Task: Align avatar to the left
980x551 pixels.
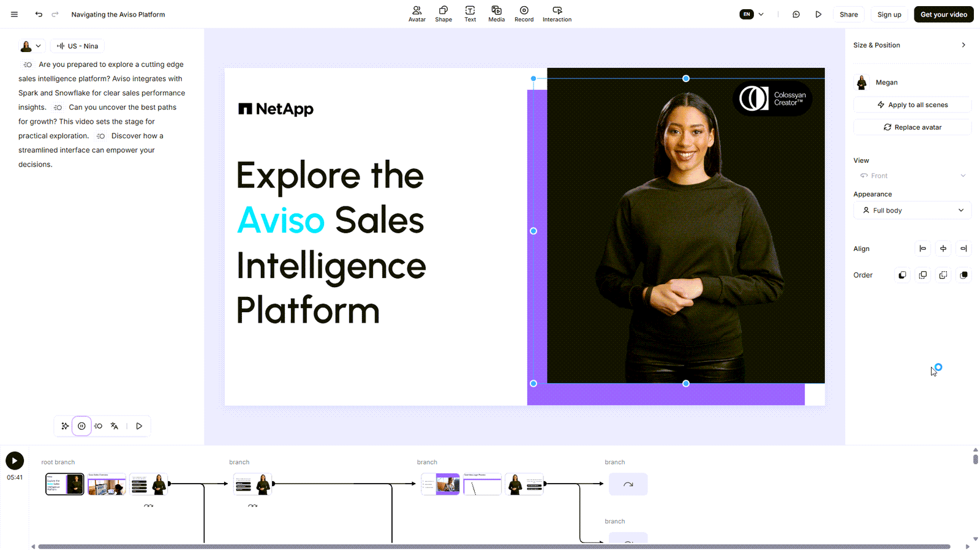Action: [x=922, y=249]
